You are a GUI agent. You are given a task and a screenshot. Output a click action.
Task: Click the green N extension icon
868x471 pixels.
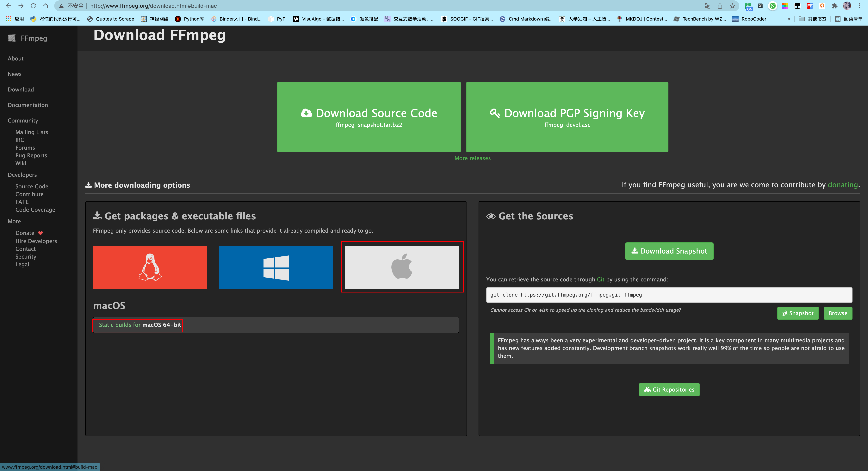[x=773, y=6]
